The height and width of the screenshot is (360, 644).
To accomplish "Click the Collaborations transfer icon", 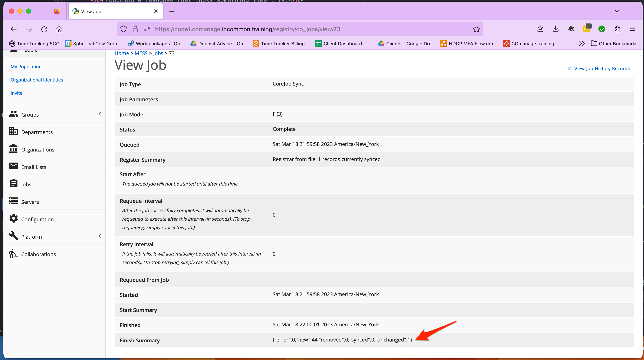I will click(x=13, y=253).
